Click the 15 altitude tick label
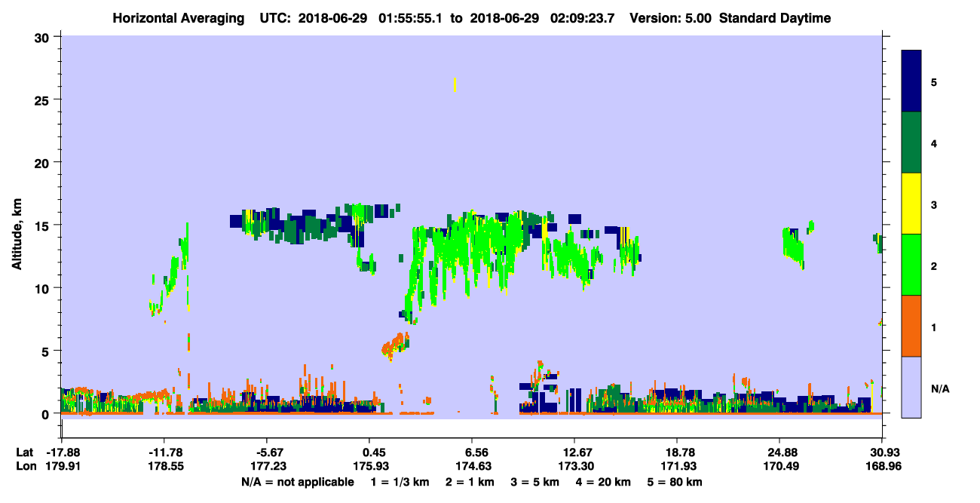Screen dimensions: 980x503 pos(43,225)
